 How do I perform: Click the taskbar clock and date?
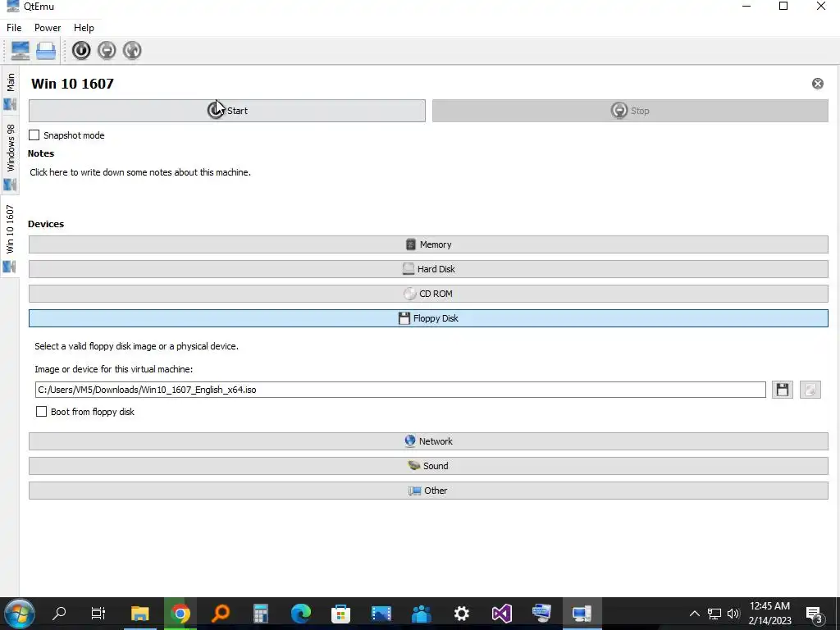coord(769,614)
